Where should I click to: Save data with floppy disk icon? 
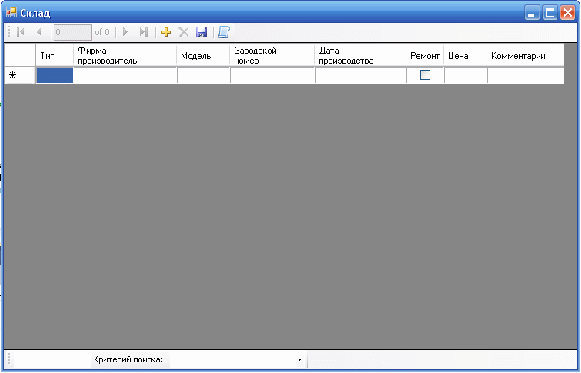[202, 32]
